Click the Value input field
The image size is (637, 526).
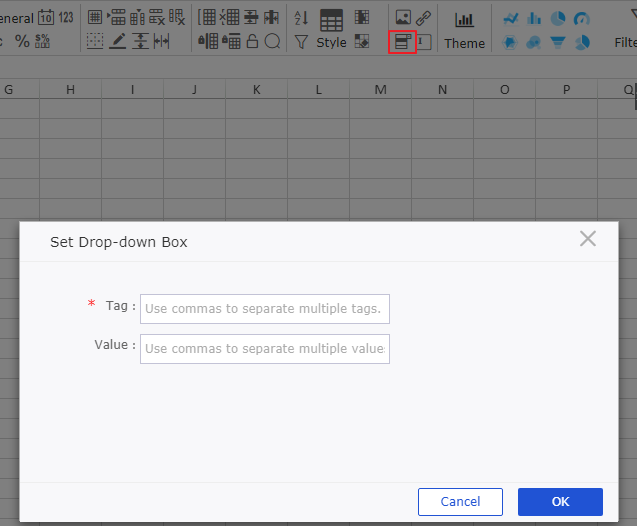click(265, 349)
